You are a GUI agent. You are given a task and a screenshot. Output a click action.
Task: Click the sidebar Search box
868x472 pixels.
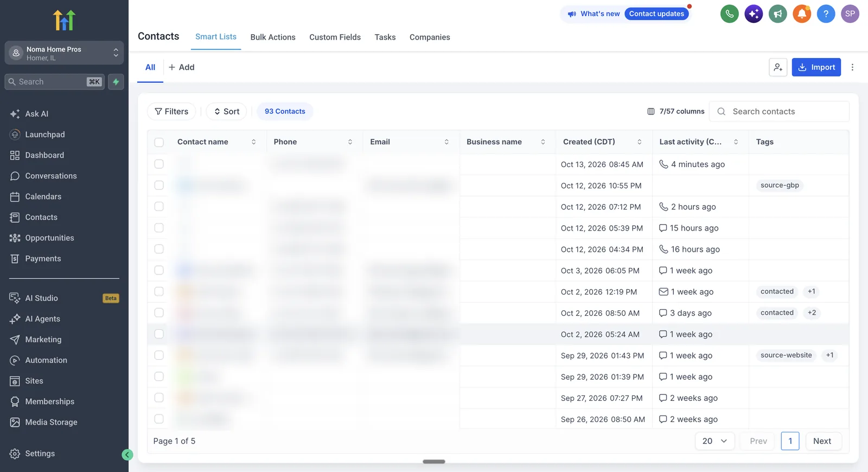pos(54,82)
